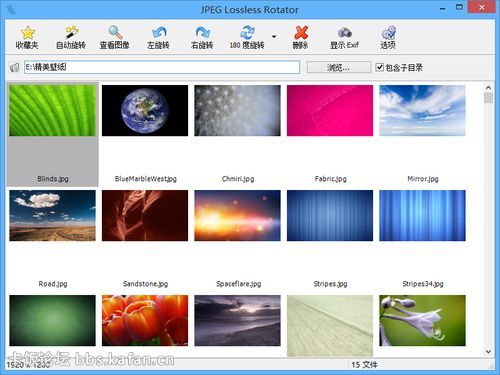Select the pale sand texture thumbnail
The width and height of the screenshot is (500, 375).
(330, 326)
